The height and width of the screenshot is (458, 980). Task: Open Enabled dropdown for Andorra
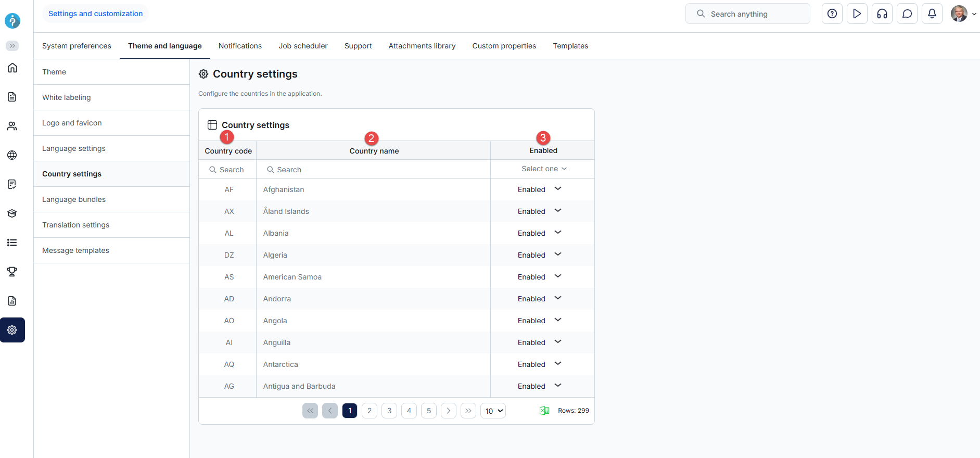(x=540, y=299)
